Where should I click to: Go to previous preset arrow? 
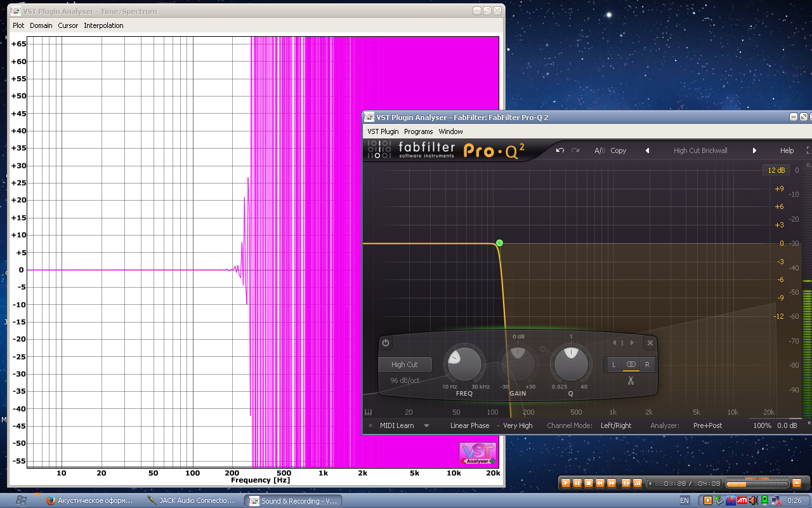647,150
